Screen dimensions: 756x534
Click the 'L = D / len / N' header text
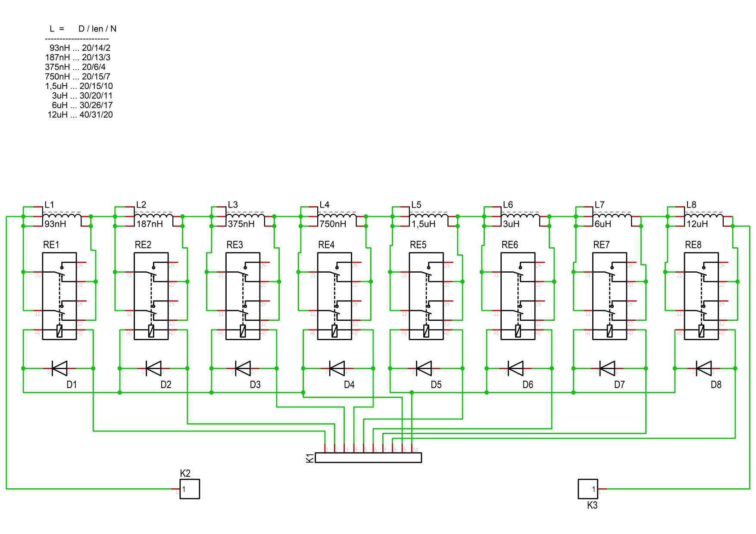tap(83, 29)
